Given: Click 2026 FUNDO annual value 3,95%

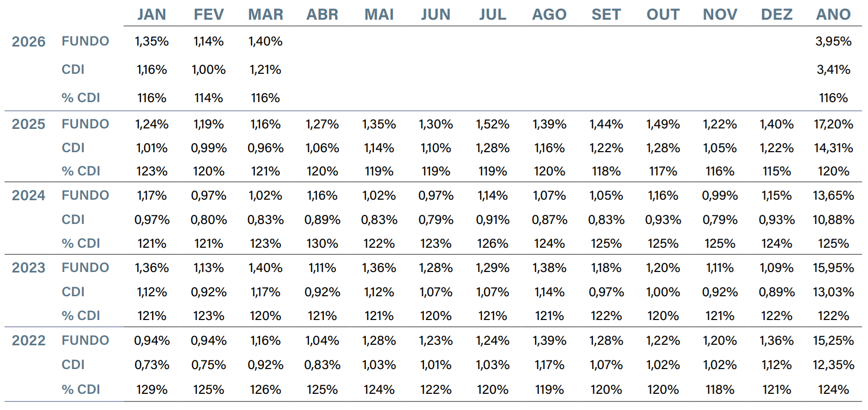Looking at the screenshot, I should pyautogui.click(x=833, y=41).
